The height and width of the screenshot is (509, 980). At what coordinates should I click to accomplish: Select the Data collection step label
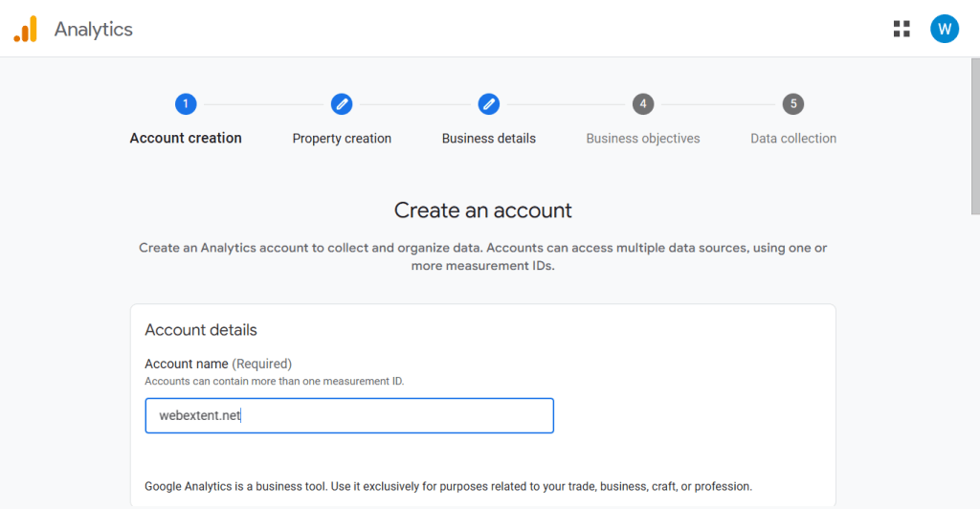pyautogui.click(x=792, y=139)
